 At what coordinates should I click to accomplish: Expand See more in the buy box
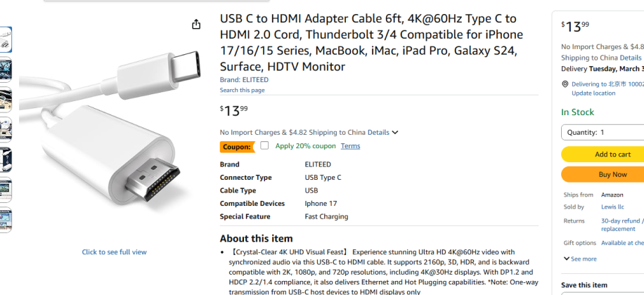coord(580,258)
